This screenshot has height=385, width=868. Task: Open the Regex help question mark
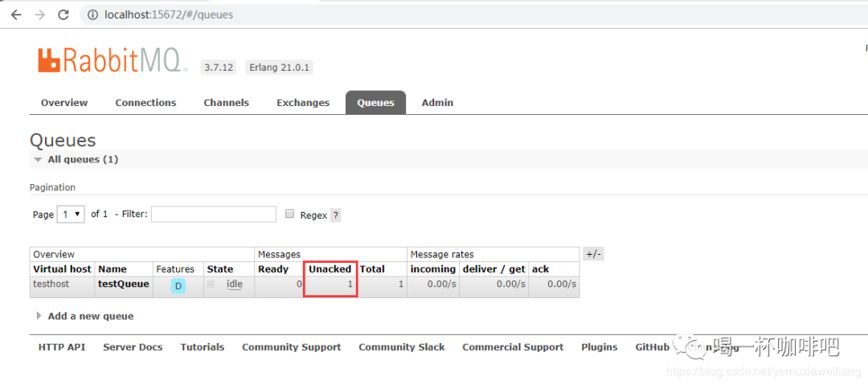[335, 215]
